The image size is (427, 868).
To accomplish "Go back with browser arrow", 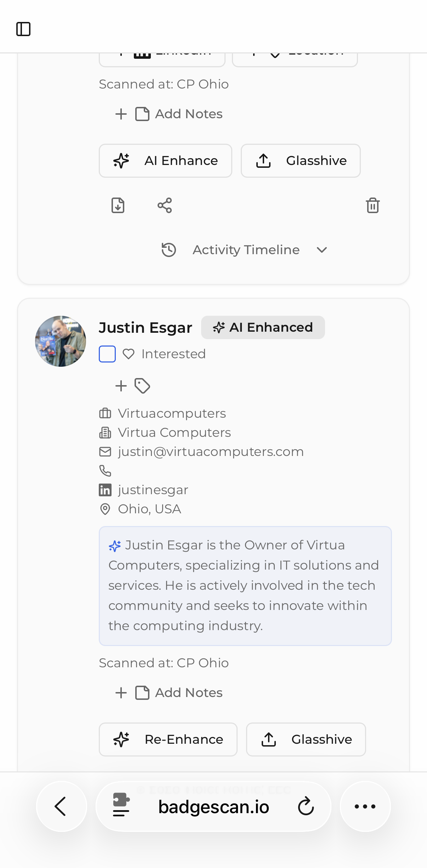I will [x=61, y=806].
